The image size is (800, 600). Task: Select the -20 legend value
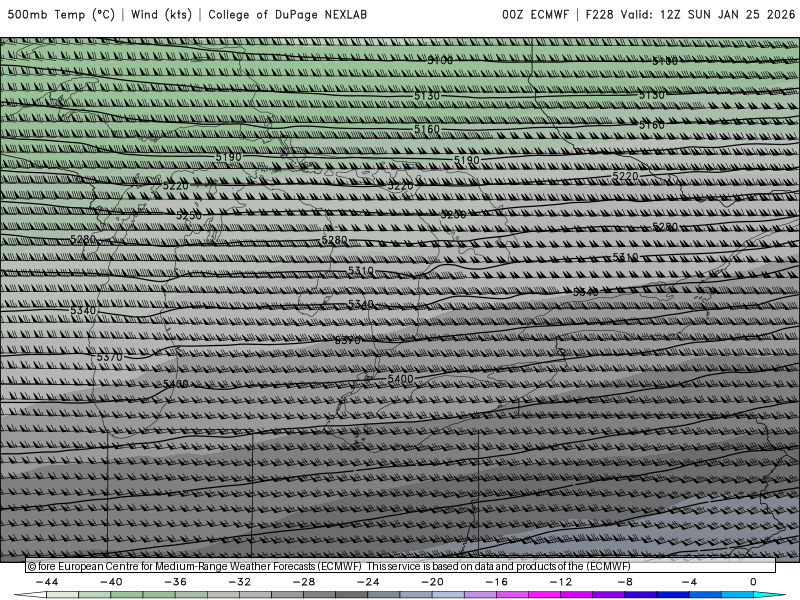pos(433,582)
